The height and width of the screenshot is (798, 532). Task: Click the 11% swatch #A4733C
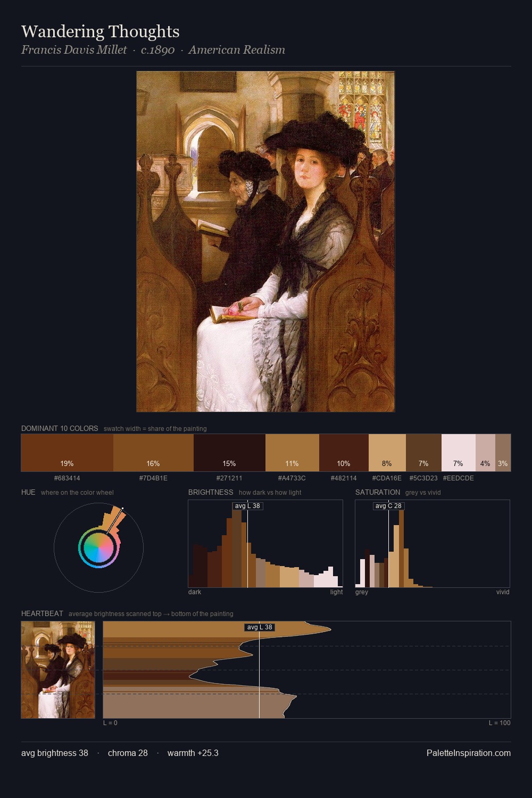(x=292, y=453)
